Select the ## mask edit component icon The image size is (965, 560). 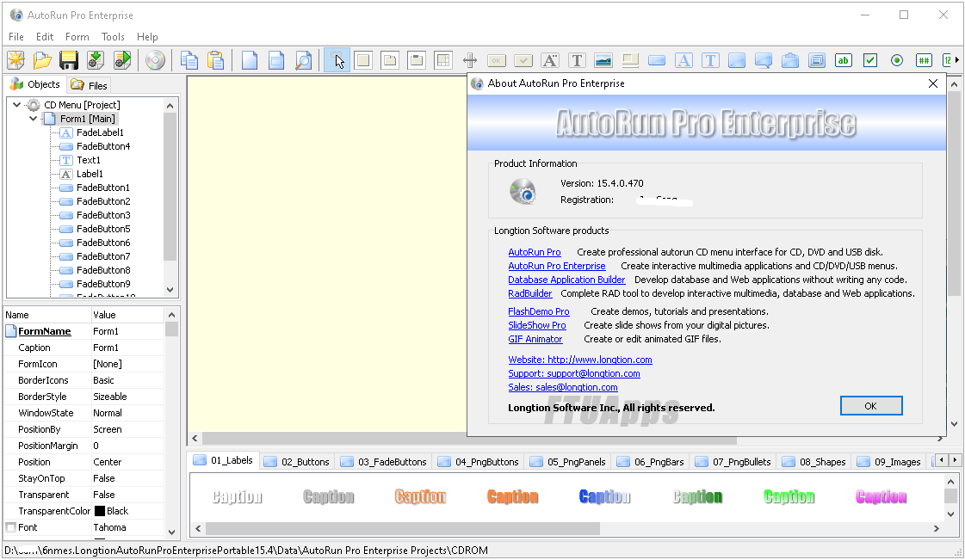click(924, 60)
